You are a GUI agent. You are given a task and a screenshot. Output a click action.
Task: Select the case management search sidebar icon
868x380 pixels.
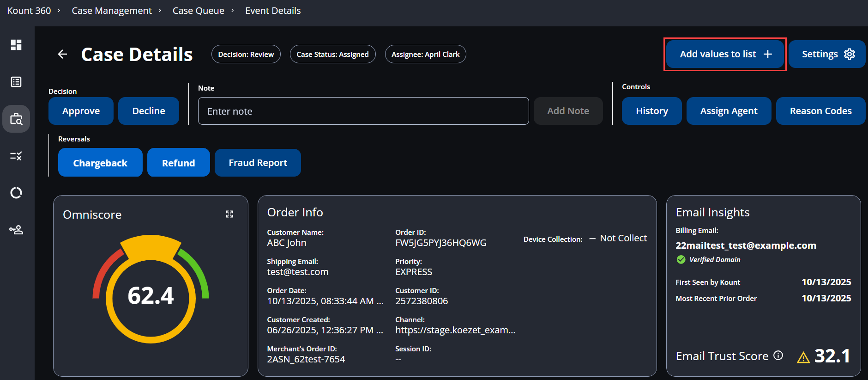pos(16,119)
